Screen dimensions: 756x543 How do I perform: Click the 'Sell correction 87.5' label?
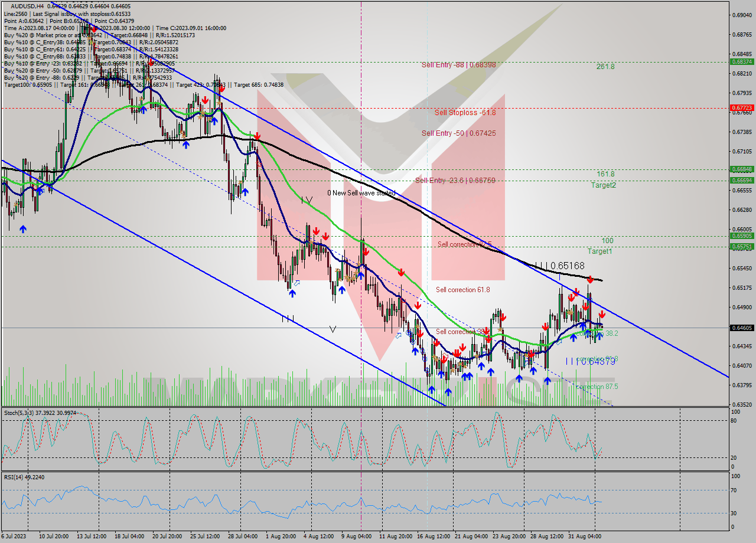[x=464, y=244]
